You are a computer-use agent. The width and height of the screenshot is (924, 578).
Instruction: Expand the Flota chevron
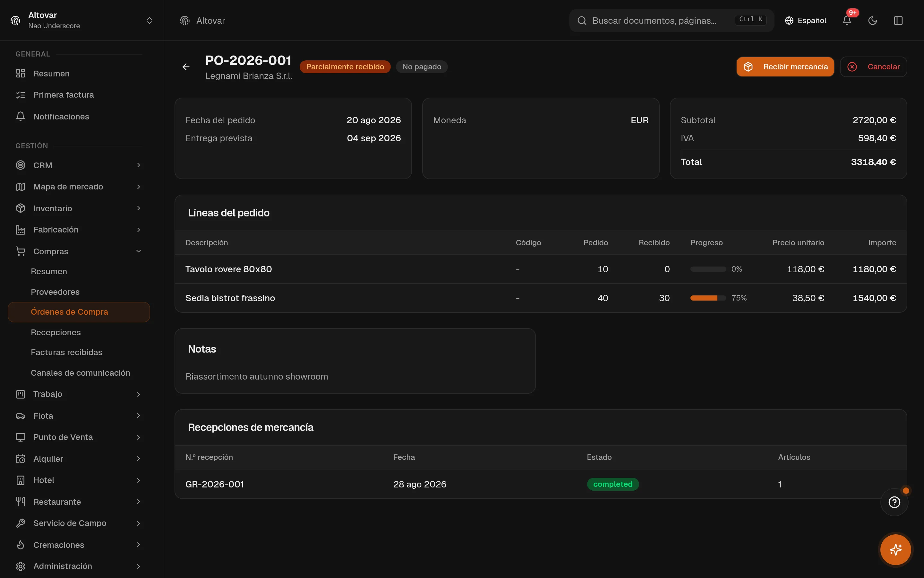(x=139, y=416)
